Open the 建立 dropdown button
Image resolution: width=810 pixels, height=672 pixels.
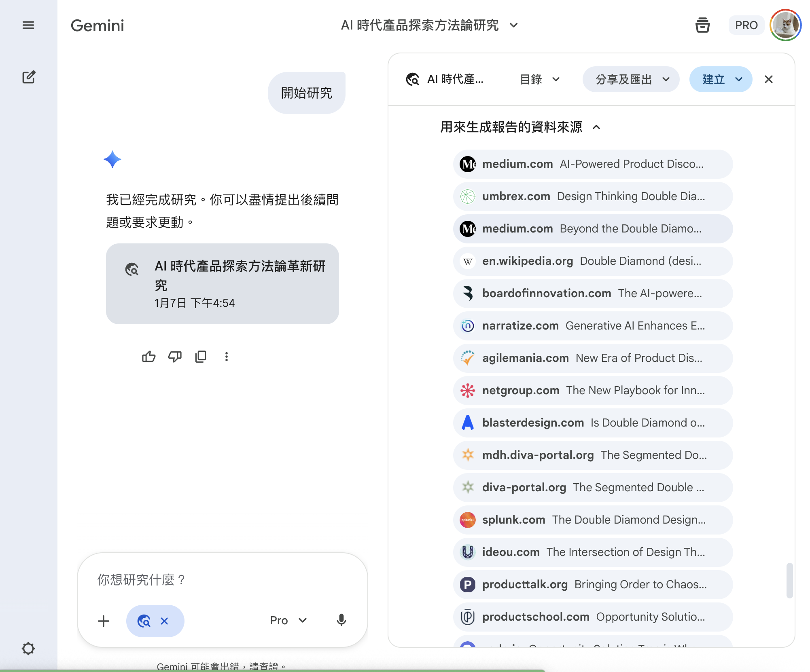pyautogui.click(x=721, y=79)
